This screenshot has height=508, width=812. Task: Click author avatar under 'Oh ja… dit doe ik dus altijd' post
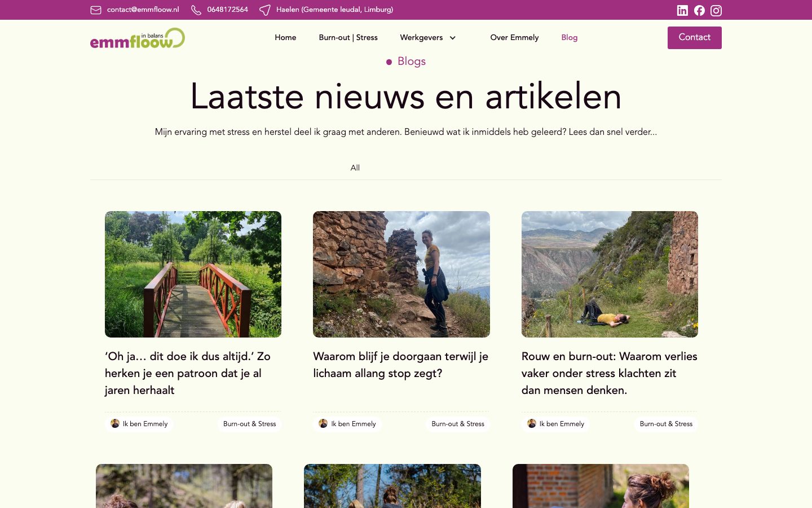coord(115,423)
